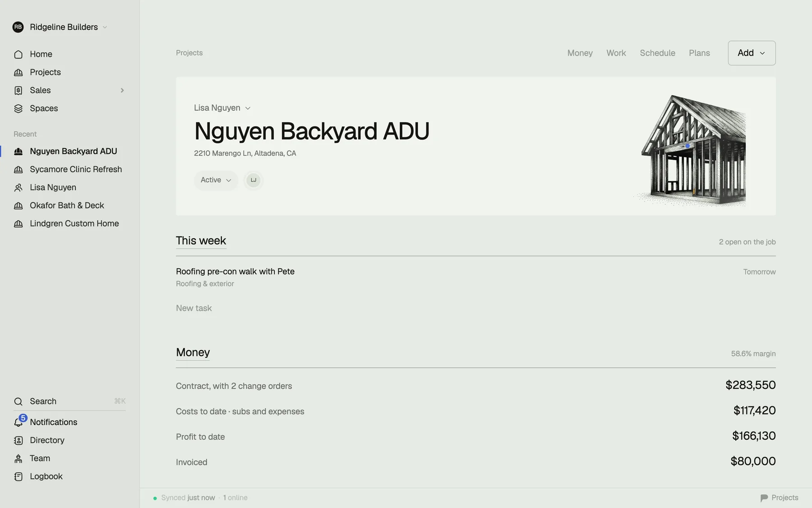Switch to the Plans tab
Image resolution: width=812 pixels, height=508 pixels.
(x=699, y=53)
